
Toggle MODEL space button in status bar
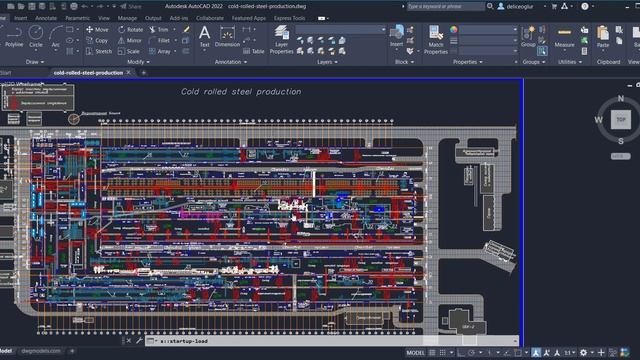(415, 353)
